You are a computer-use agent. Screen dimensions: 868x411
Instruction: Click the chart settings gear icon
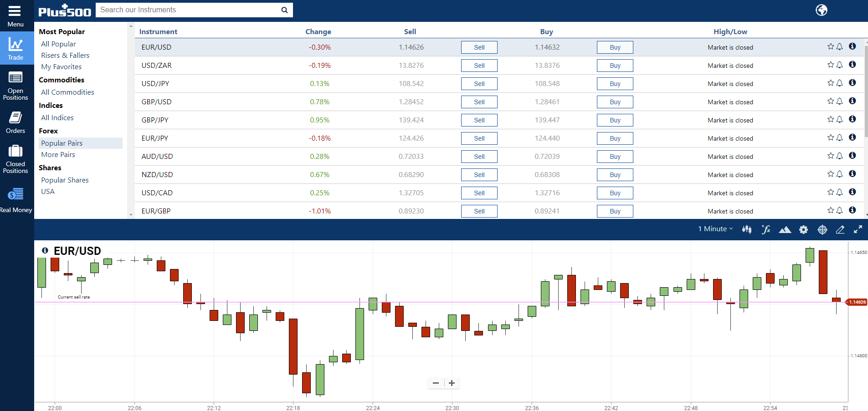[x=803, y=229]
